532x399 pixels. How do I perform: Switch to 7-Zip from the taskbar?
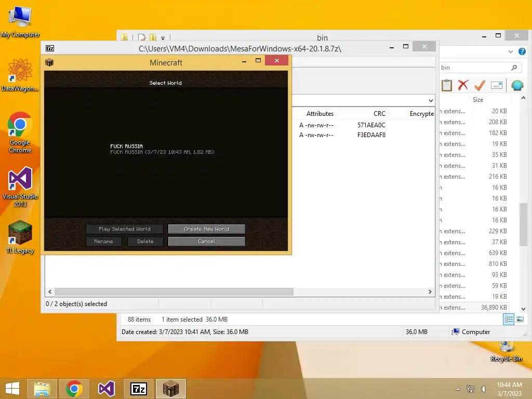139,389
